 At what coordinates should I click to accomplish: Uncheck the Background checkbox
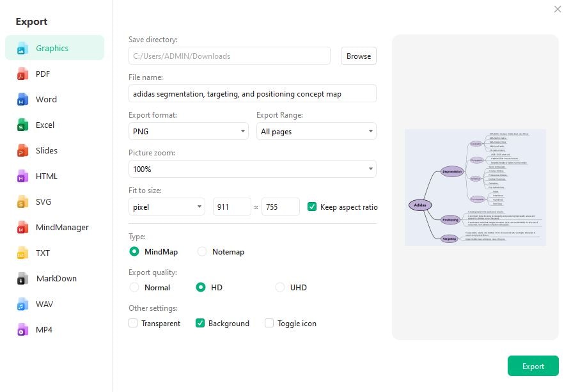[x=200, y=323]
